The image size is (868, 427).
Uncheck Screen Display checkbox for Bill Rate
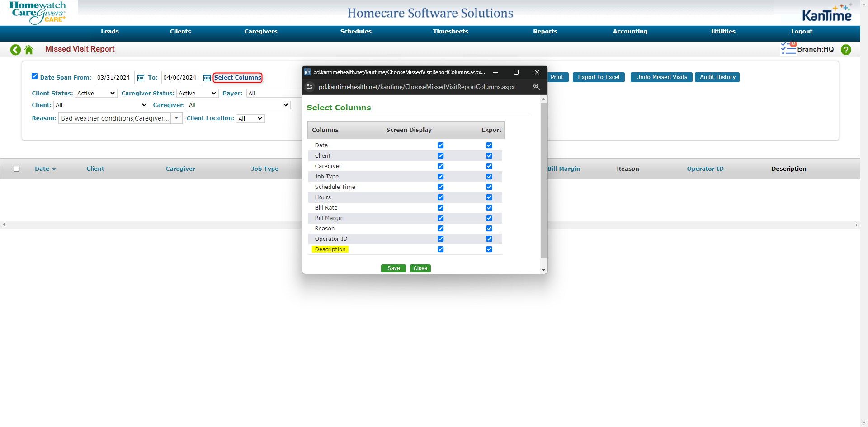(x=440, y=208)
